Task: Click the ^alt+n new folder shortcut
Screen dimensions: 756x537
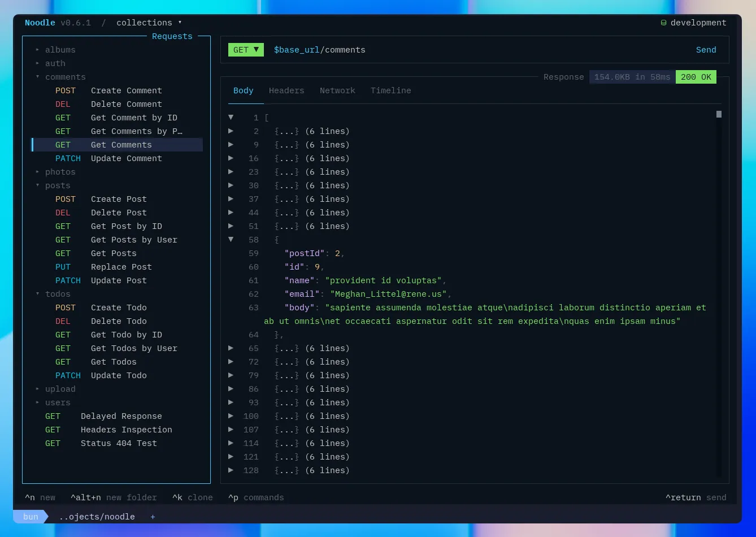Action: (114, 497)
